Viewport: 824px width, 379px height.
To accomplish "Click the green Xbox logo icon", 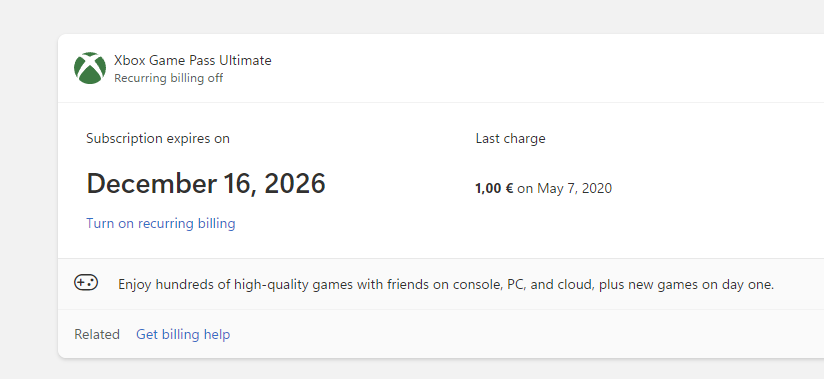I will point(90,68).
